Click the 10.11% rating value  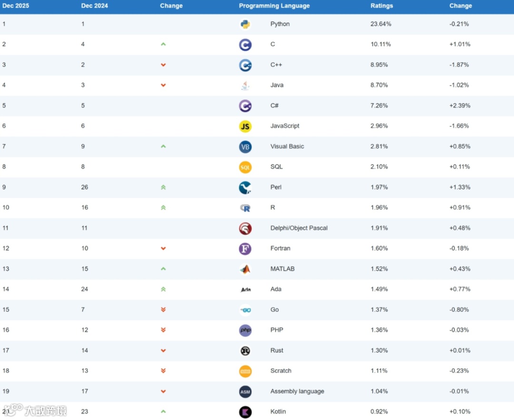(381, 44)
